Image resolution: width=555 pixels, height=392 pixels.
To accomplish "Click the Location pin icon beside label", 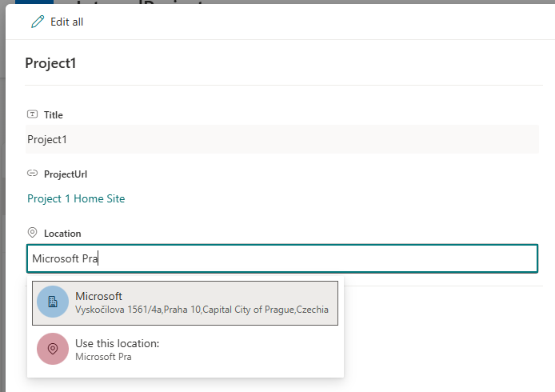I will (33, 232).
